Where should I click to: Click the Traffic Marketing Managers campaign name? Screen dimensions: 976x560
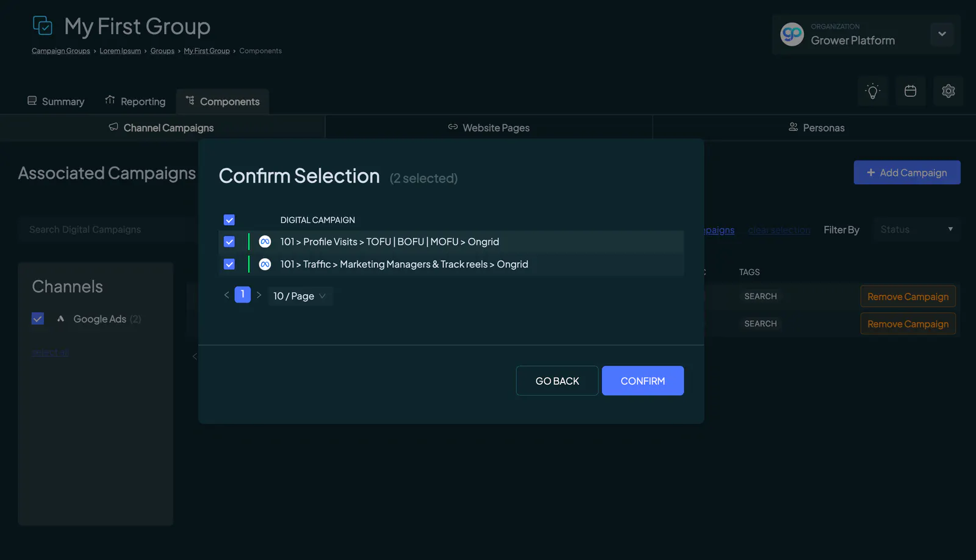(x=404, y=264)
